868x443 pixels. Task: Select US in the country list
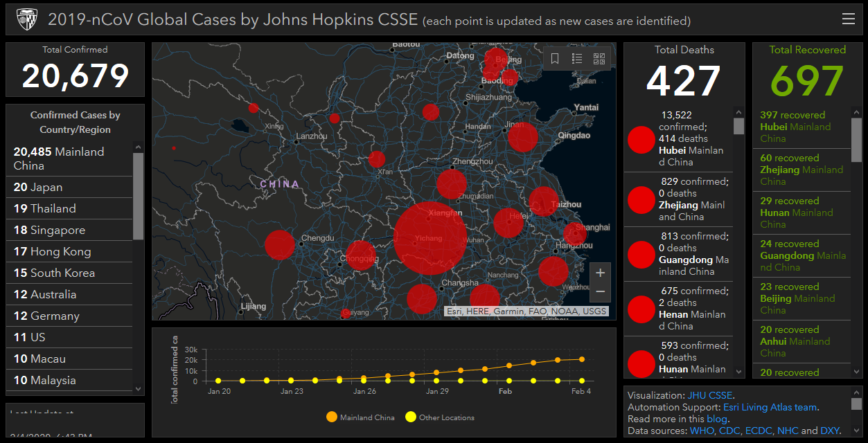click(69, 337)
